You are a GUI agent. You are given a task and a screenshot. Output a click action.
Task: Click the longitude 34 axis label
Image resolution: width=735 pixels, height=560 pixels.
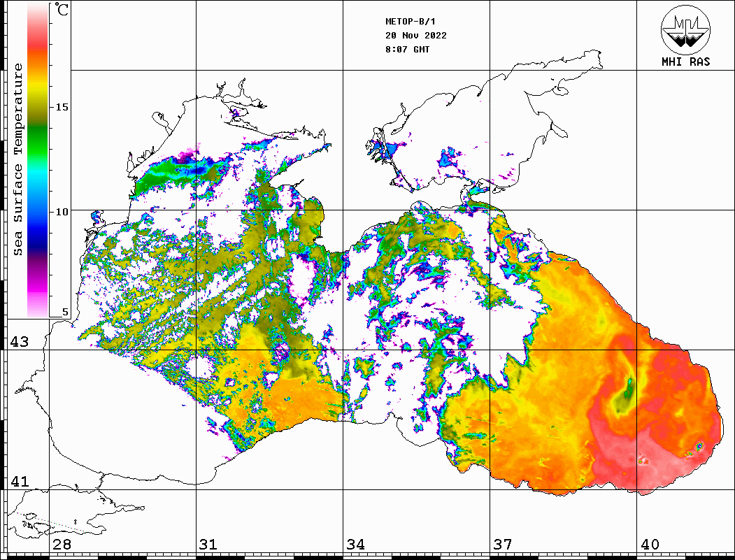pos(355,545)
